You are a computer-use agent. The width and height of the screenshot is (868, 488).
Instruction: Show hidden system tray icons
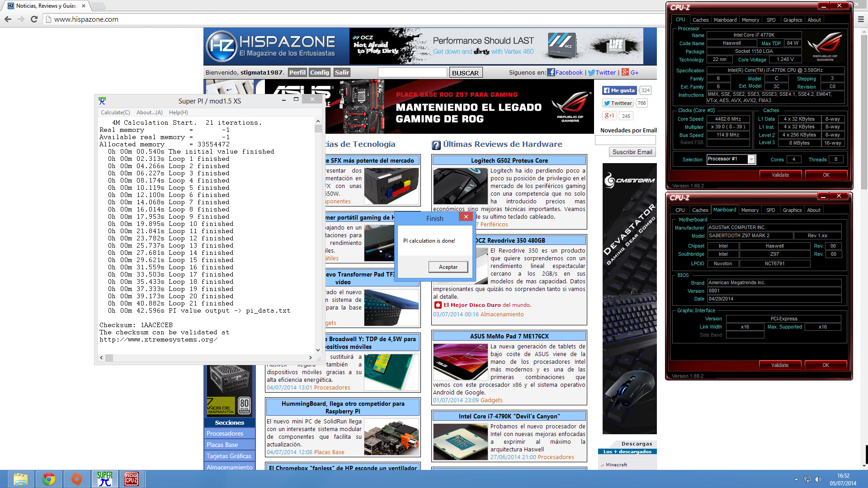tap(796, 479)
